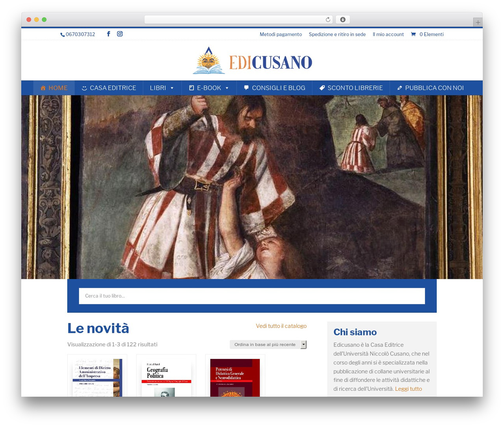This screenshot has width=504, height=427.
Task: Open the shopping cart icon
Action: coord(413,34)
